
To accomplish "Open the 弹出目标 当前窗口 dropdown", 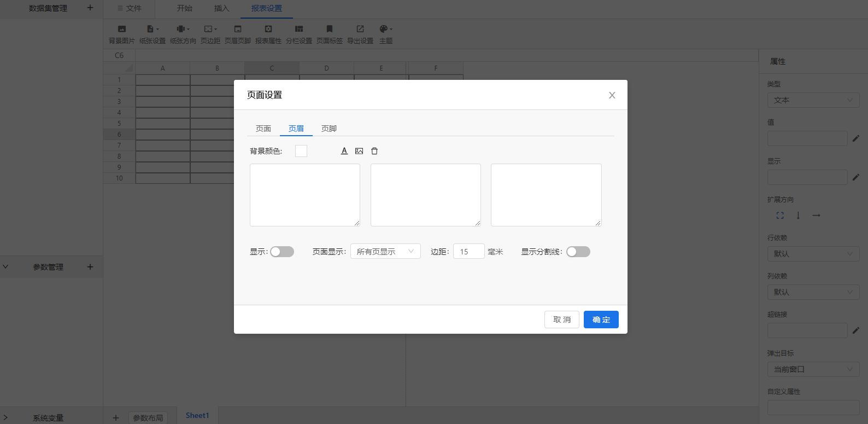I will (x=813, y=369).
